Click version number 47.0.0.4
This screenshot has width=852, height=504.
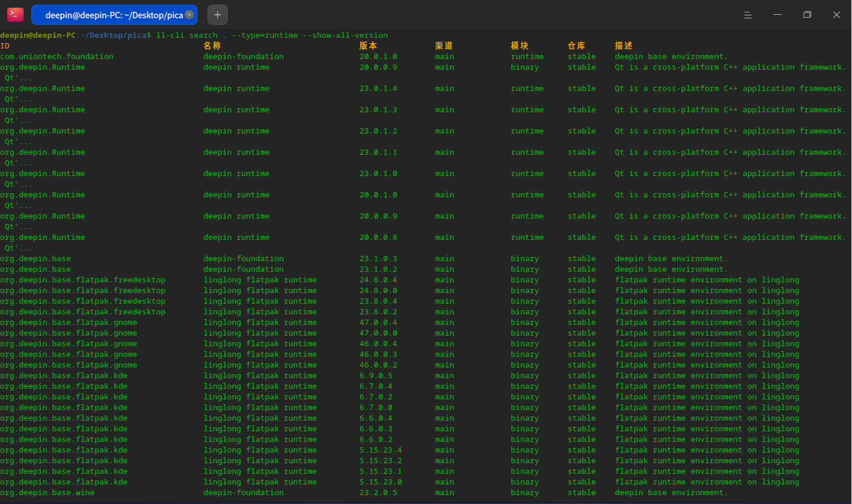[x=378, y=323]
